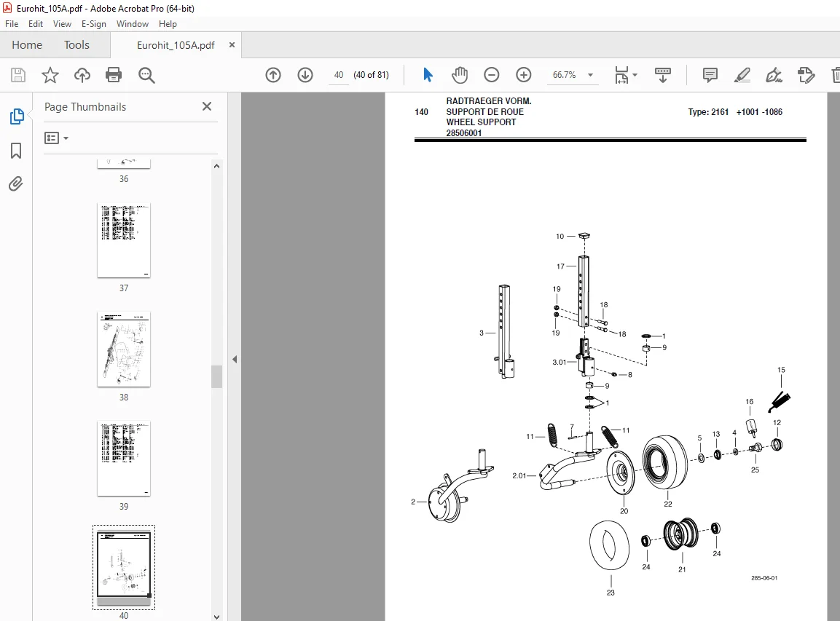Open the File menu

pos(12,24)
